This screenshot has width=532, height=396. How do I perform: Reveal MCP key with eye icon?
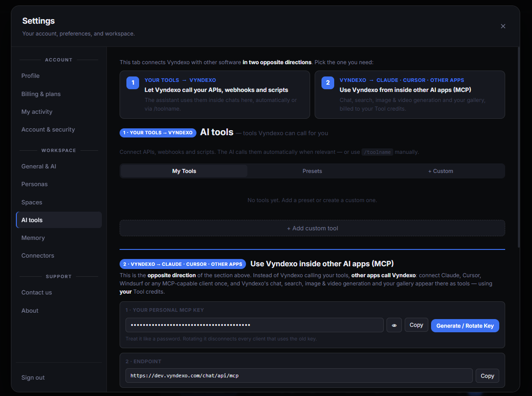(x=394, y=325)
